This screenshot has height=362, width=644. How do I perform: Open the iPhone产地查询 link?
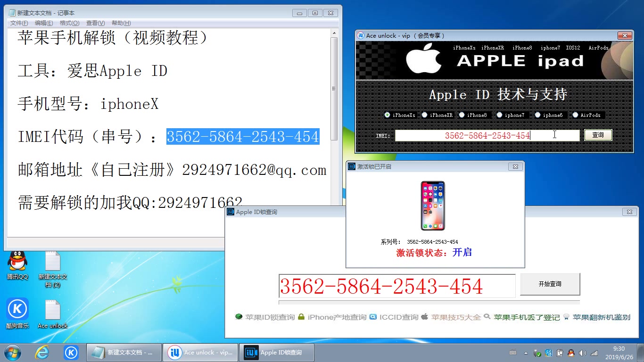point(337,317)
